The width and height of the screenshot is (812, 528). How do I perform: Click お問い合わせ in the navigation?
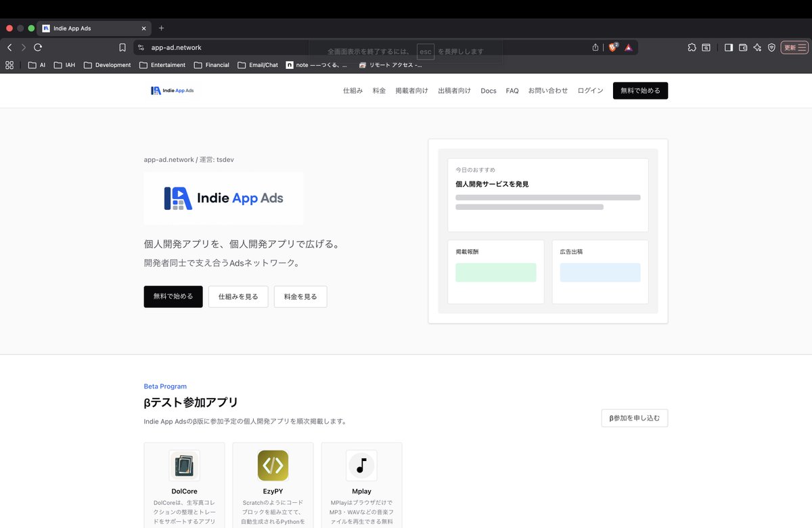pos(548,91)
